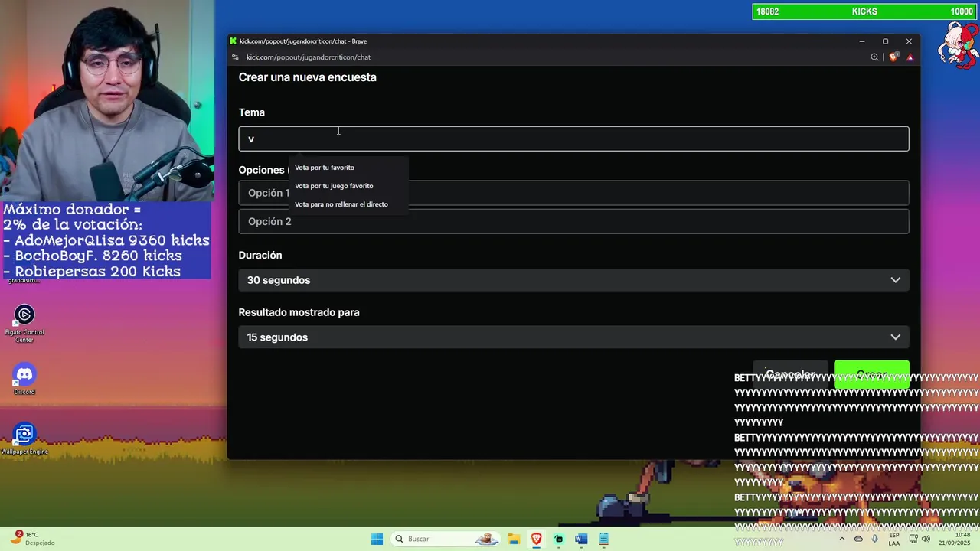Open the Brave Shields lion icon
The width and height of the screenshot is (980, 551).
(x=893, y=57)
